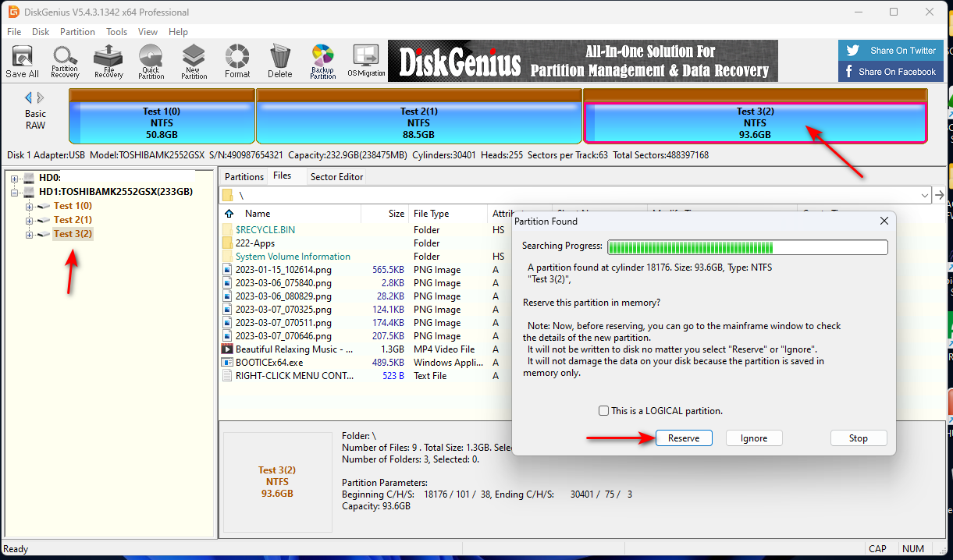Click the HD0 disk icon

pos(30,178)
